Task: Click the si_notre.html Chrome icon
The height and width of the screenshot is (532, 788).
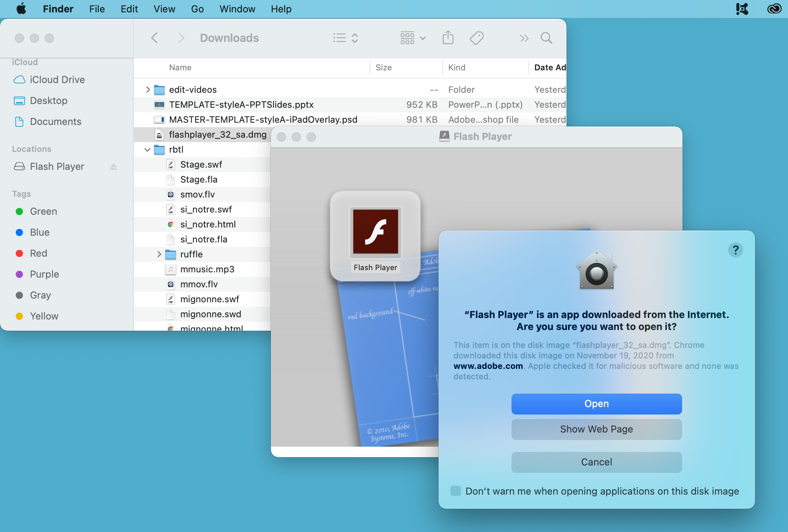Action: point(171,224)
